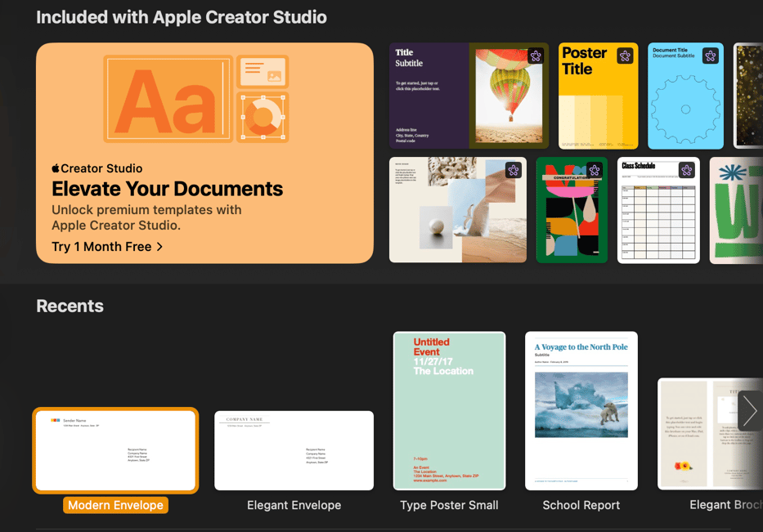Viewport: 763px width, 532px height.
Task: Open the Type Poster Small template
Action: tap(449, 411)
